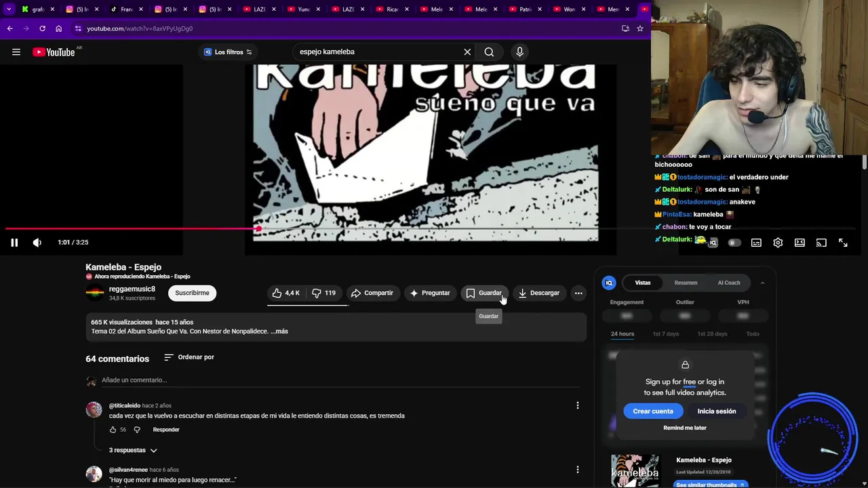Switch the player to theater mode
The width and height of the screenshot is (868, 488).
click(x=800, y=243)
